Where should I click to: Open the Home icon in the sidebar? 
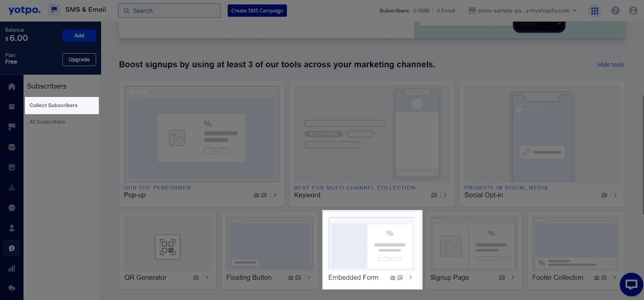coord(12,86)
